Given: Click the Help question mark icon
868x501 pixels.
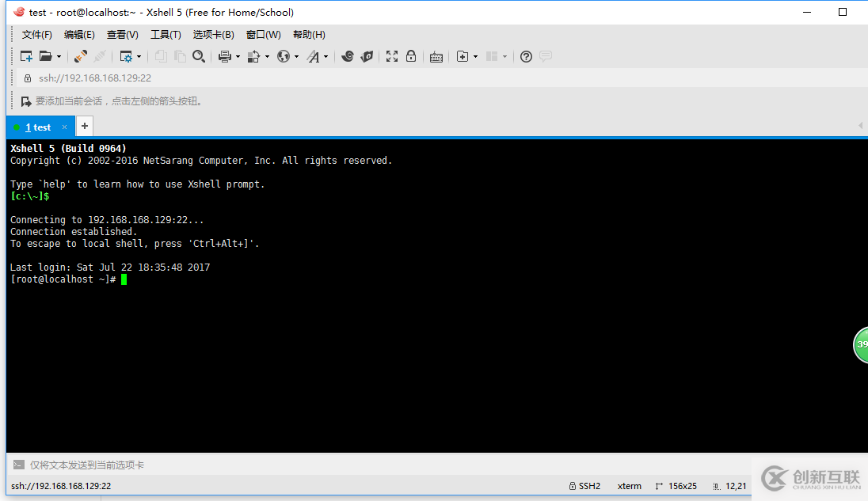Looking at the screenshot, I should tap(525, 56).
